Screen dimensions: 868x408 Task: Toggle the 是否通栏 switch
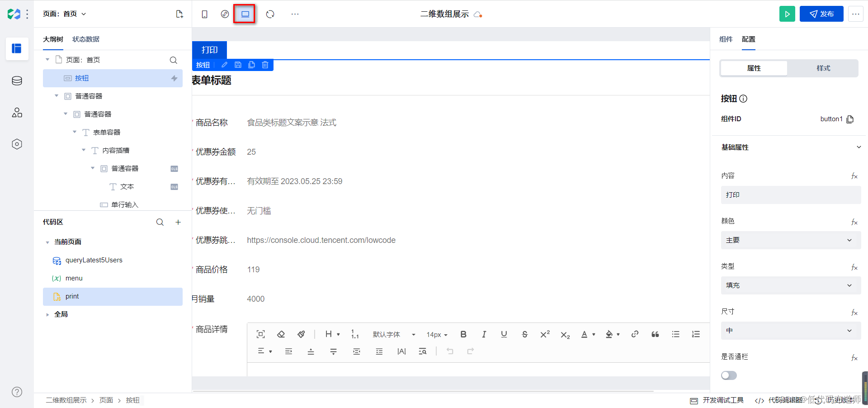(729, 375)
